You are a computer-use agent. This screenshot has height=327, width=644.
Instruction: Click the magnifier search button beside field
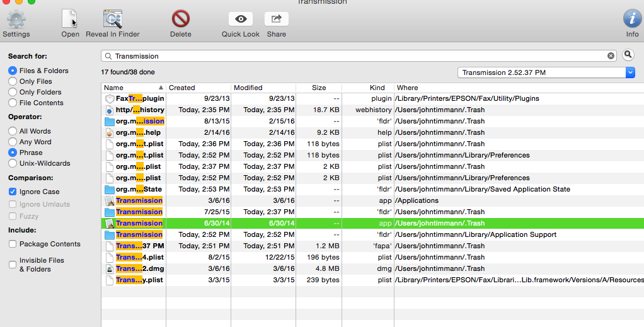point(628,55)
